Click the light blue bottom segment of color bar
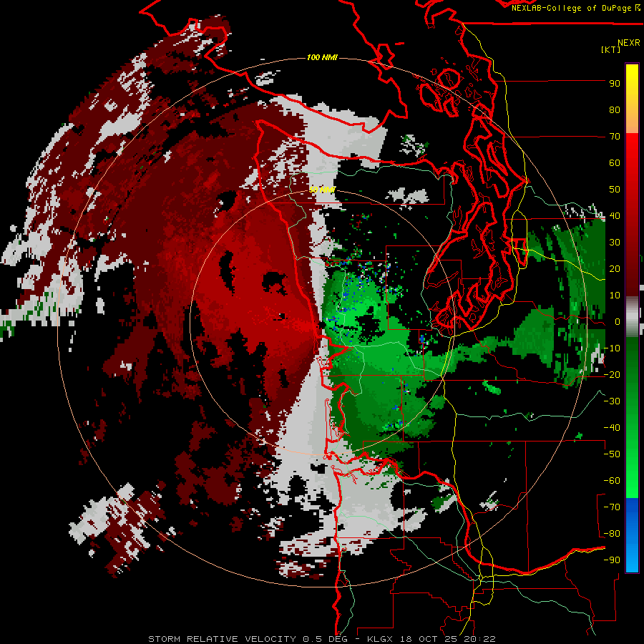Image resolution: width=644 pixels, height=644 pixels. [x=632, y=557]
